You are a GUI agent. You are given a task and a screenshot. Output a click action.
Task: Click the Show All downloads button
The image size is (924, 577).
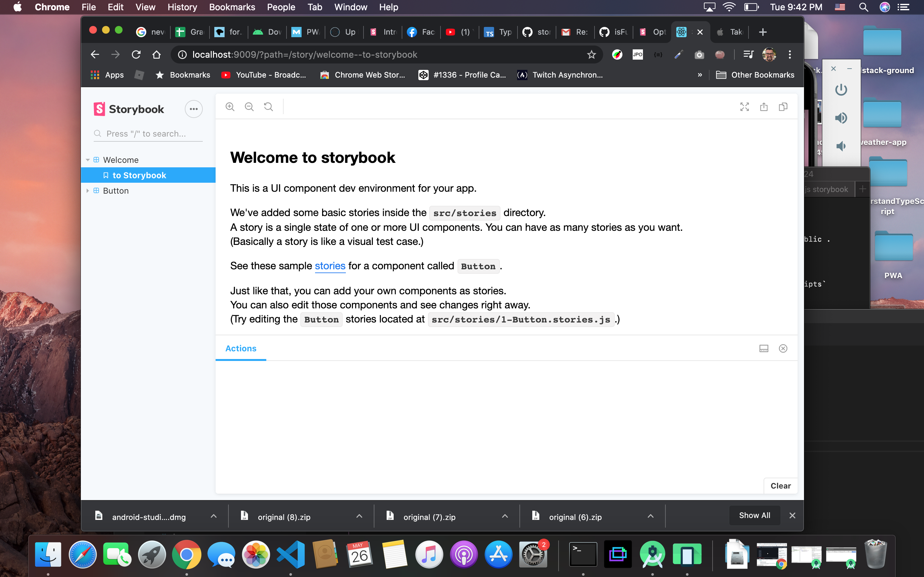click(x=755, y=515)
